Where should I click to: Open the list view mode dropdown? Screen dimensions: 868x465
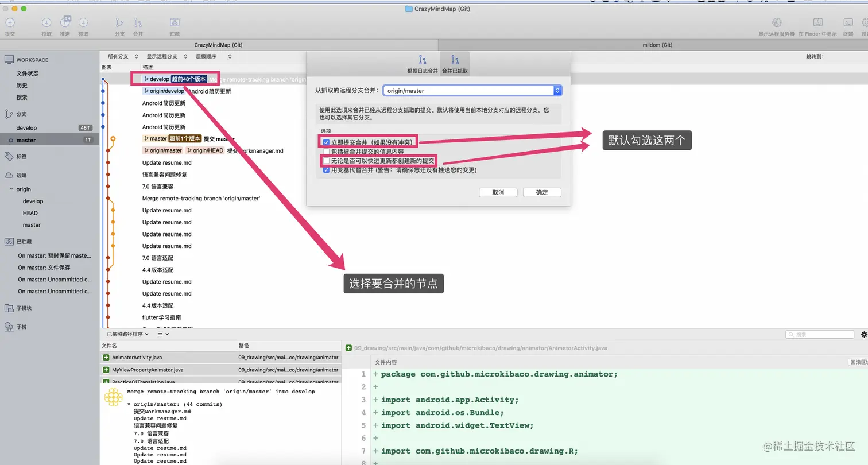(x=163, y=334)
